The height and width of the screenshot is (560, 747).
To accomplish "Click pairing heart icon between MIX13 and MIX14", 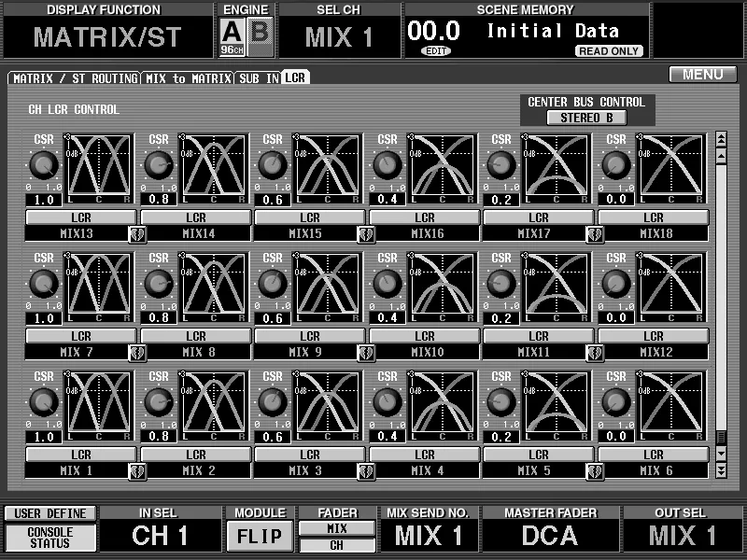I will click(x=137, y=234).
